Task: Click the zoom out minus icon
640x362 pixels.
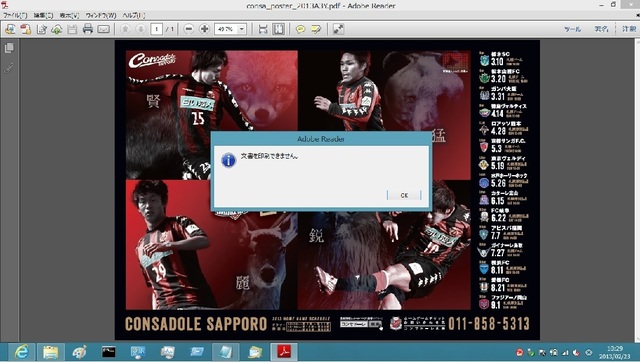Action: tap(189, 29)
